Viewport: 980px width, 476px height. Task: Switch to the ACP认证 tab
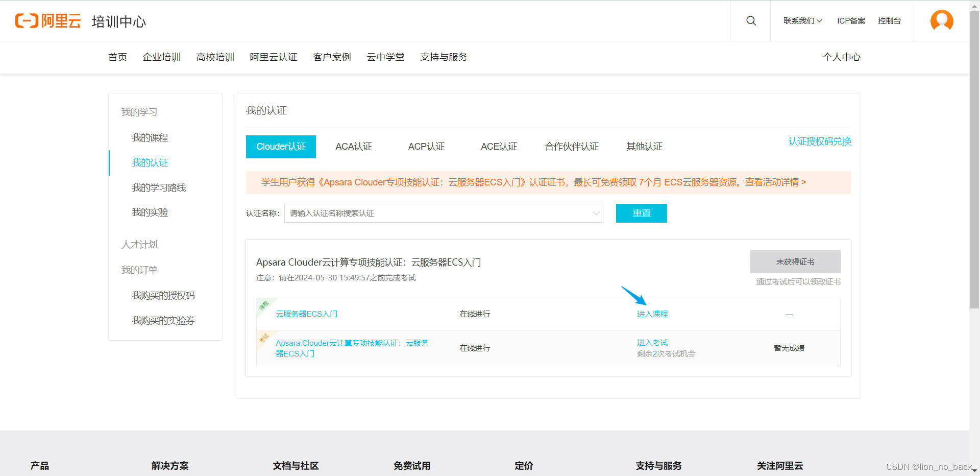coord(426,147)
